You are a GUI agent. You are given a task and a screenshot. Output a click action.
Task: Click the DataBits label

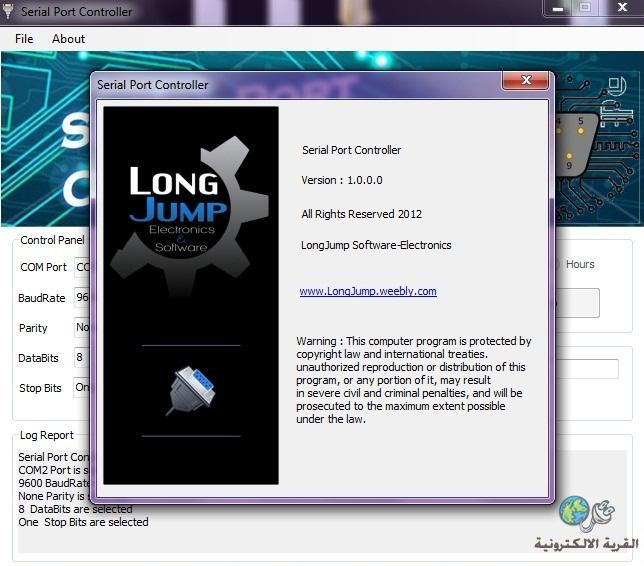pos(38,358)
